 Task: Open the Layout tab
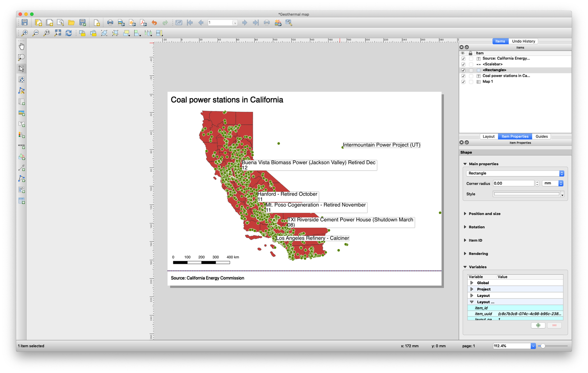(488, 136)
